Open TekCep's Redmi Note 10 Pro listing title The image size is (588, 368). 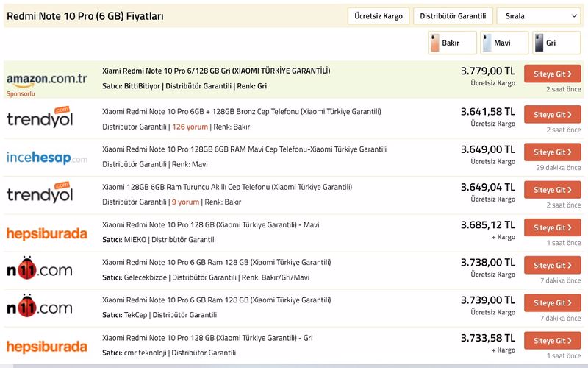[x=216, y=300]
